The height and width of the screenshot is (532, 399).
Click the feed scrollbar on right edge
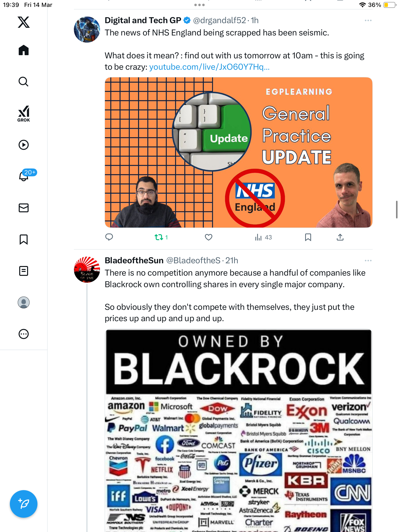(397, 209)
